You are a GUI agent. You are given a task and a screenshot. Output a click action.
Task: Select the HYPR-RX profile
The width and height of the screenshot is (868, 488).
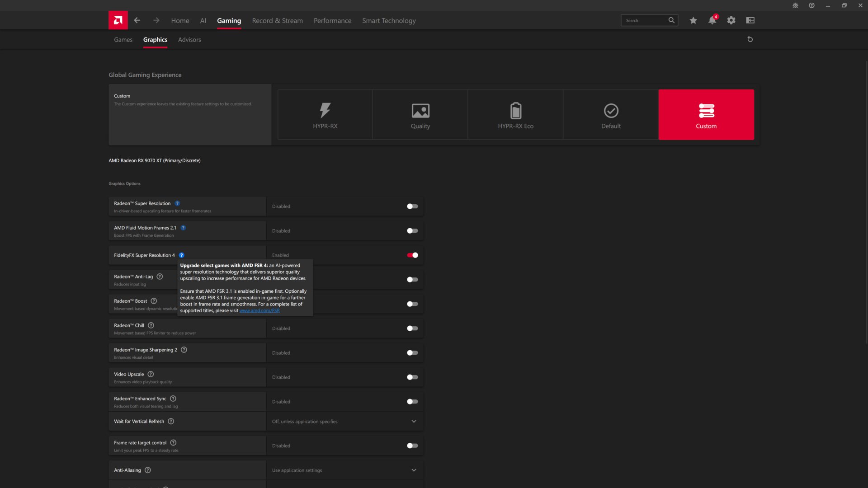point(325,114)
